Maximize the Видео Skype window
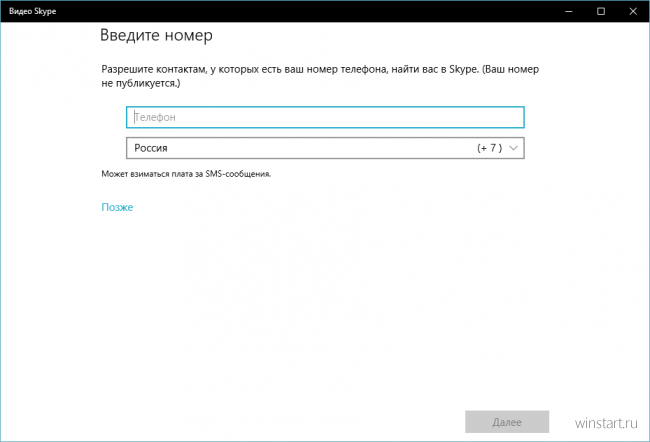This screenshot has width=650, height=442. (601, 11)
